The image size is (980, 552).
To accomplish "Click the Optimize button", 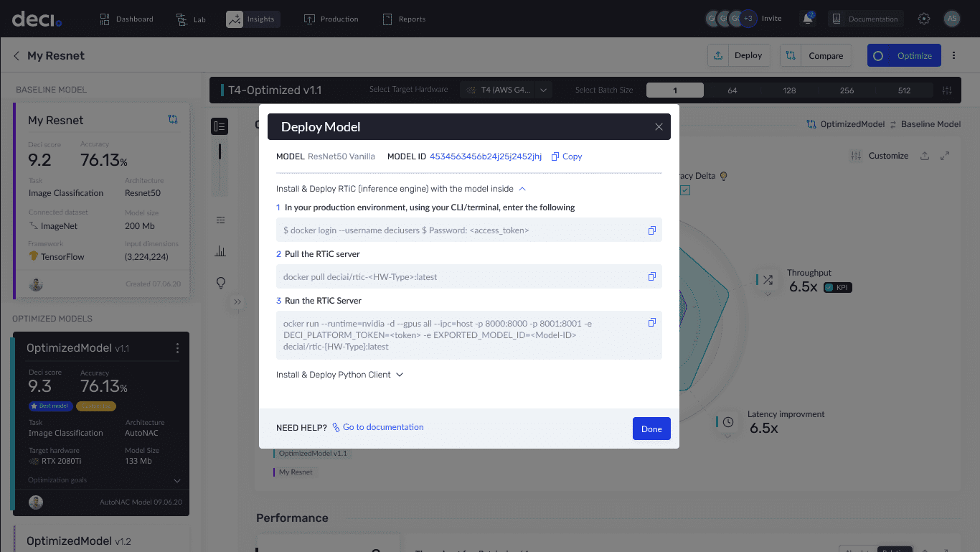I will 904,55.
